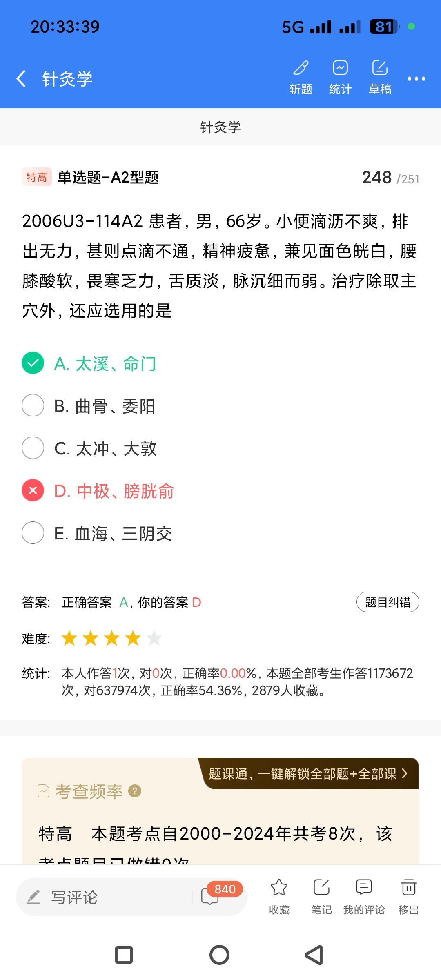This screenshot has width=441, height=980.
Task: Open the 统计 statistics icon
Action: tap(340, 76)
